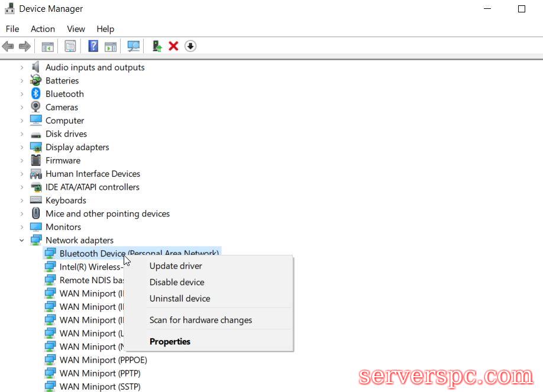This screenshot has height=392, width=543.
Task: Collapse the Network adapters category
Action: click(x=22, y=241)
